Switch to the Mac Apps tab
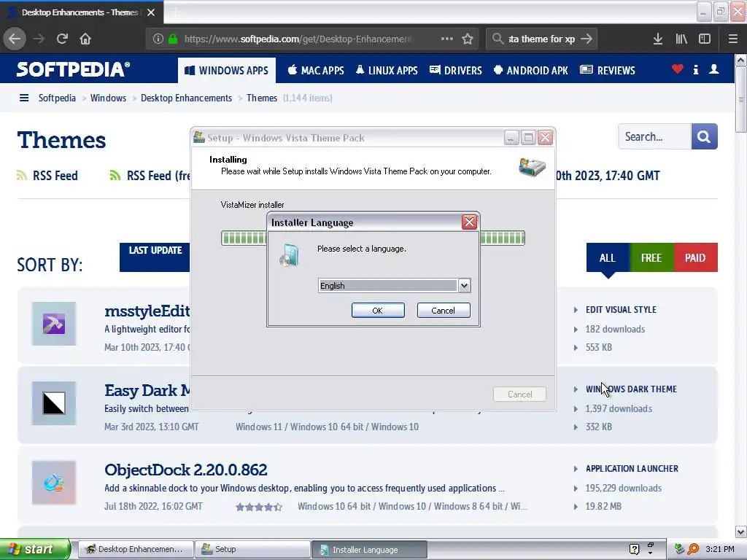Image resolution: width=747 pixels, height=560 pixels. pos(316,71)
